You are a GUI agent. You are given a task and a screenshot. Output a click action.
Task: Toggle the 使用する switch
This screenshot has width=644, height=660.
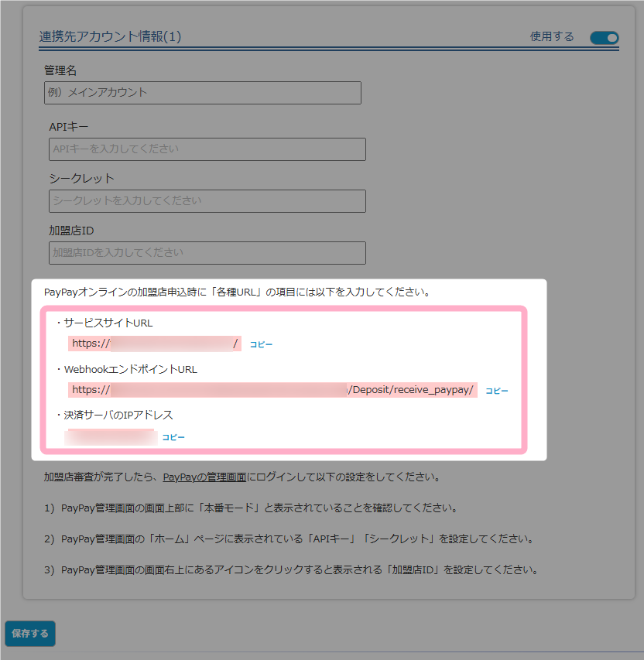604,37
